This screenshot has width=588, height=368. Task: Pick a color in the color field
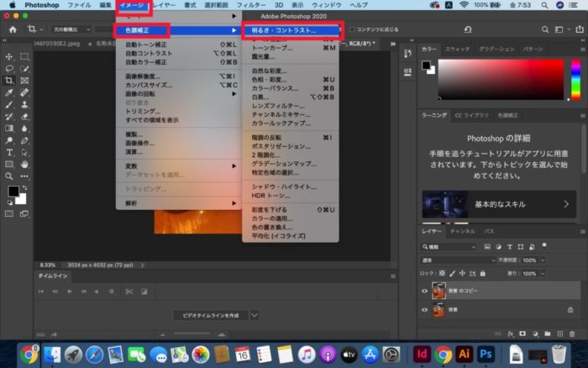click(x=501, y=80)
